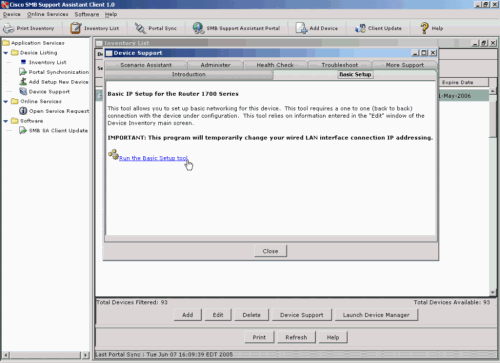This screenshot has height=363, width=500.
Task: Collapse the Software folder node
Action: 6,121
